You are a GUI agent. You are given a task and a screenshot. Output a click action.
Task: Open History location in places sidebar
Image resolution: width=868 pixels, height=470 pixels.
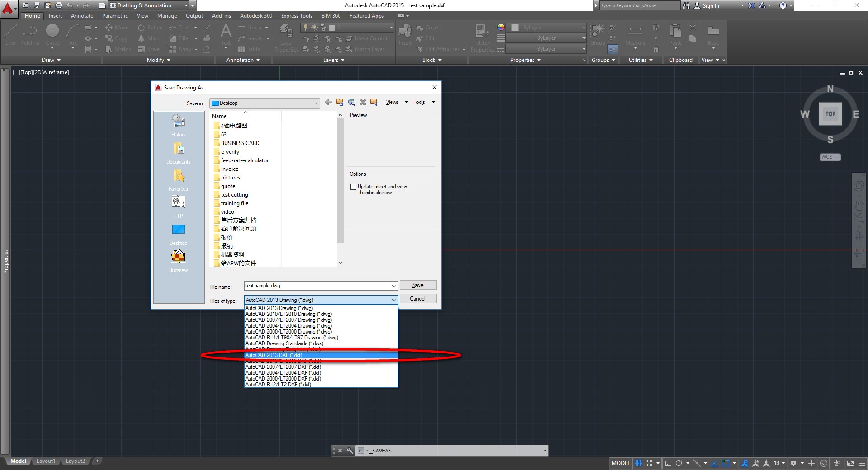(179, 126)
